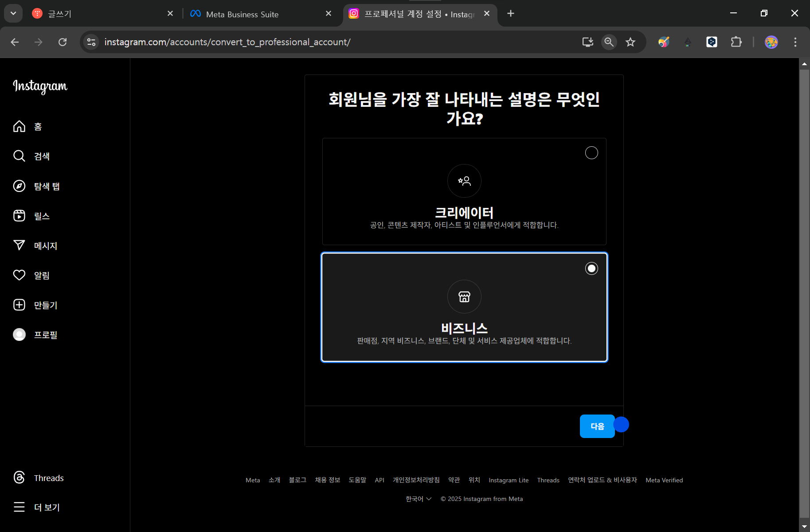Open the Extensions puzzle icon

click(736, 42)
